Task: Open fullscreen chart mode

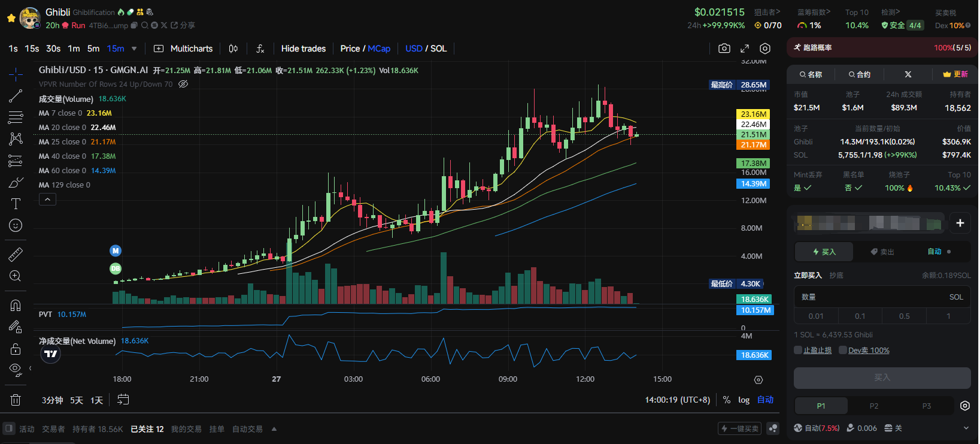Action: [745, 49]
